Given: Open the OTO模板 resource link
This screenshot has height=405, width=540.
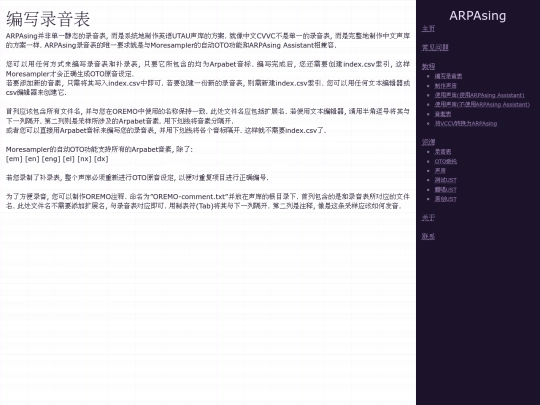Looking at the screenshot, I should pyautogui.click(x=445, y=161).
